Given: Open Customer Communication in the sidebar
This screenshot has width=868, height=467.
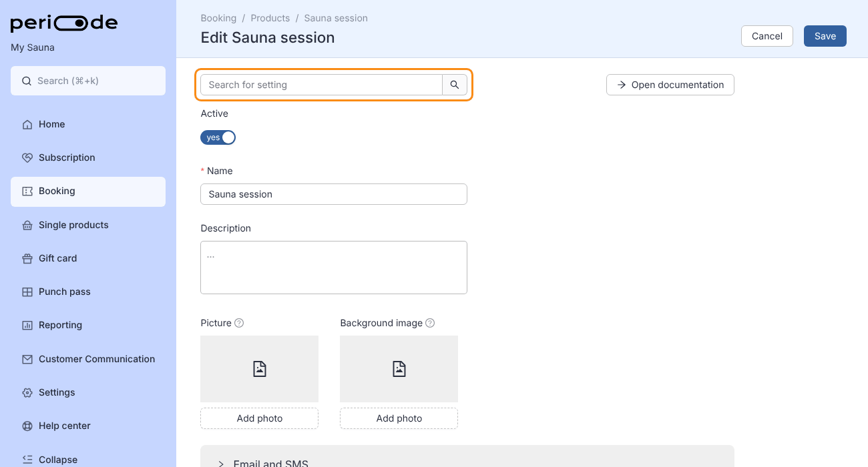Looking at the screenshot, I should 88,359.
